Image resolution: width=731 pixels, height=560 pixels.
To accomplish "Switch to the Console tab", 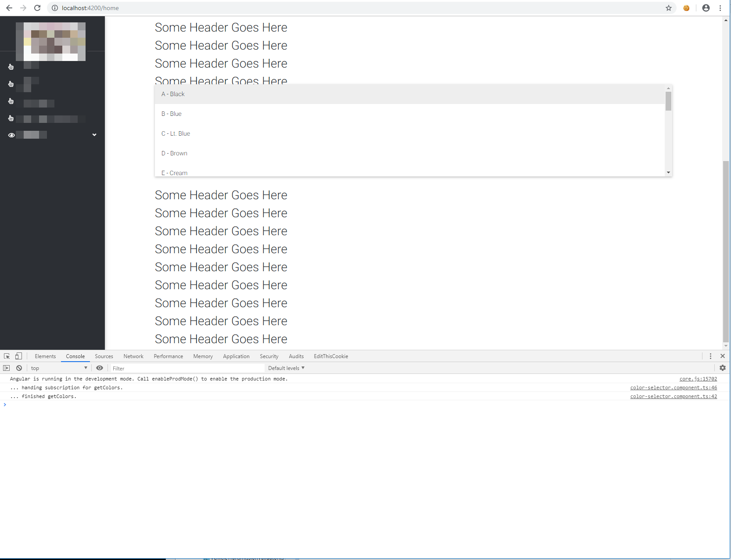I will [x=75, y=356].
